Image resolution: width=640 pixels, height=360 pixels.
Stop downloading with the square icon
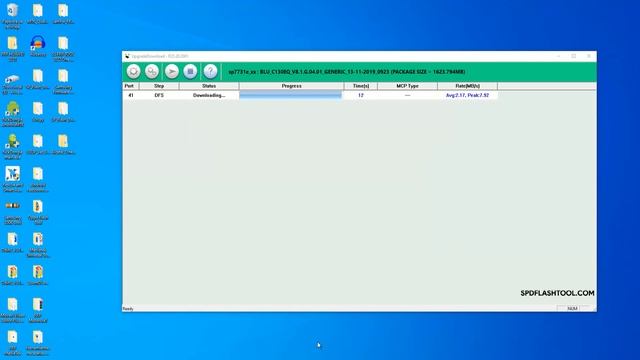[190, 71]
